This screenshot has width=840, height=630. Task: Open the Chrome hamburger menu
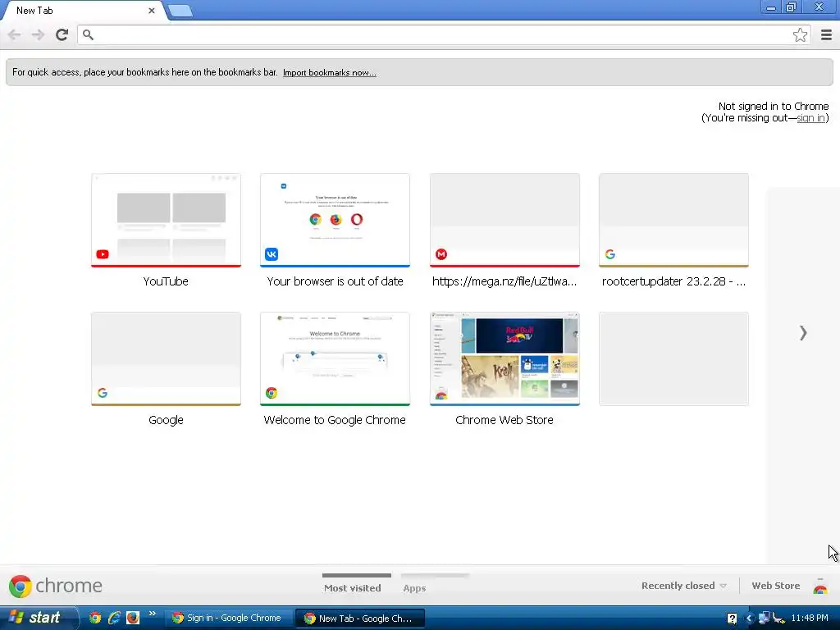coord(826,34)
